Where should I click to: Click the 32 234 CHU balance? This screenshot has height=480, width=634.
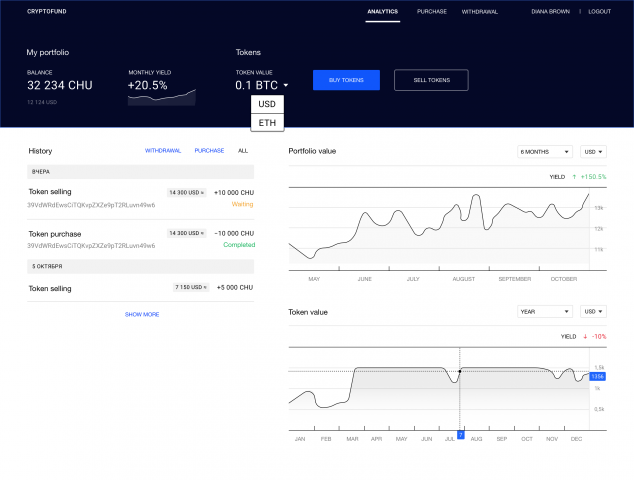click(x=60, y=85)
